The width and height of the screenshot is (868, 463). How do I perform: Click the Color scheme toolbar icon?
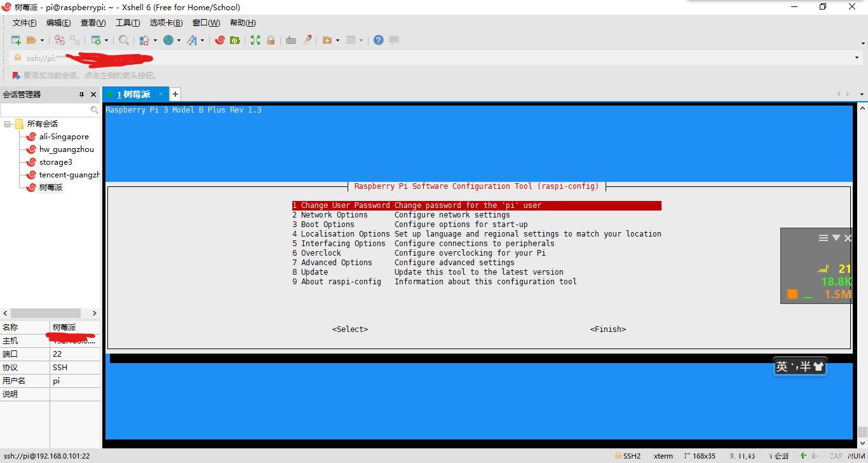coord(144,40)
